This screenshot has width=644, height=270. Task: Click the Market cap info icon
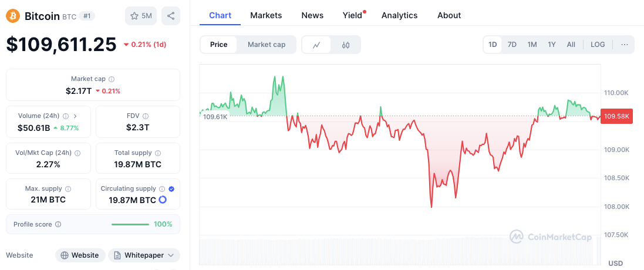coord(112,79)
